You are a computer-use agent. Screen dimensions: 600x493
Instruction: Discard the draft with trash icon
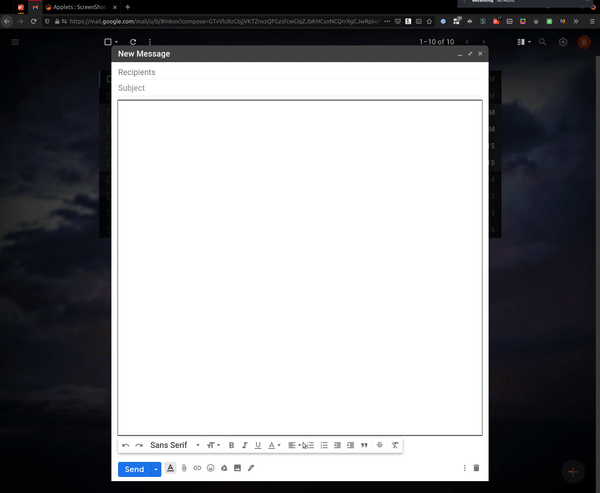476,468
